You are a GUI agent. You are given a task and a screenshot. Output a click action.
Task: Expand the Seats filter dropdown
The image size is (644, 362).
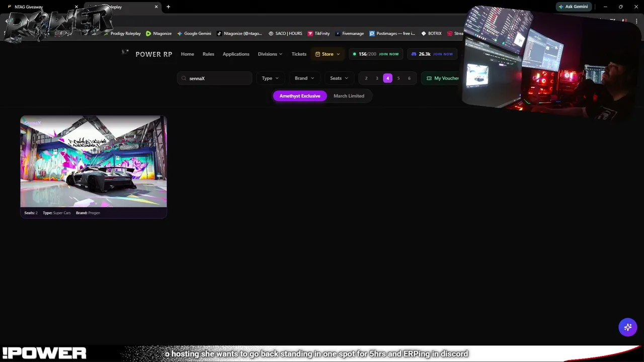pyautogui.click(x=339, y=78)
